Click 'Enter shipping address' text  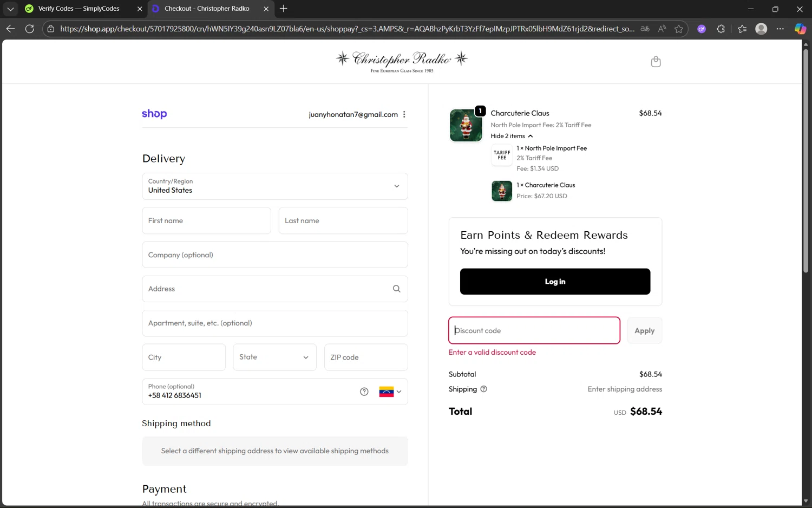click(x=625, y=389)
